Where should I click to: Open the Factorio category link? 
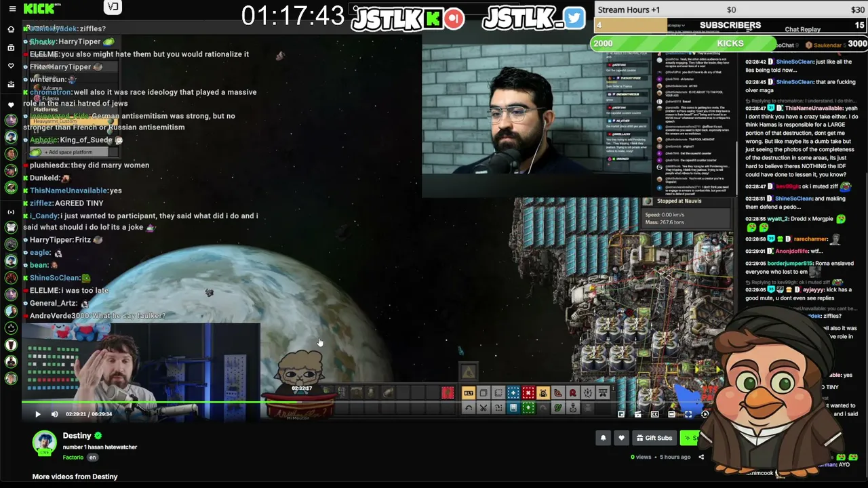click(x=73, y=457)
